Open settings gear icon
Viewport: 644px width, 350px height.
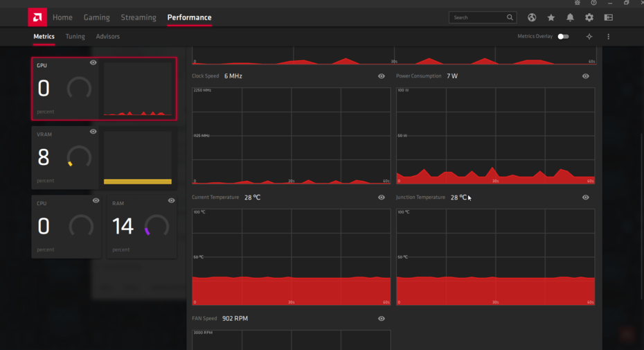click(x=589, y=17)
